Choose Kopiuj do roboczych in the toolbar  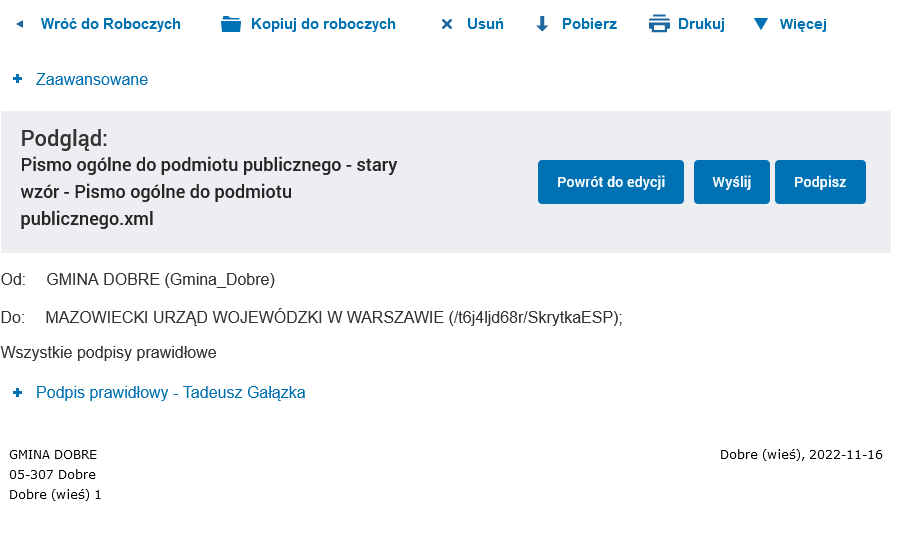coord(323,24)
